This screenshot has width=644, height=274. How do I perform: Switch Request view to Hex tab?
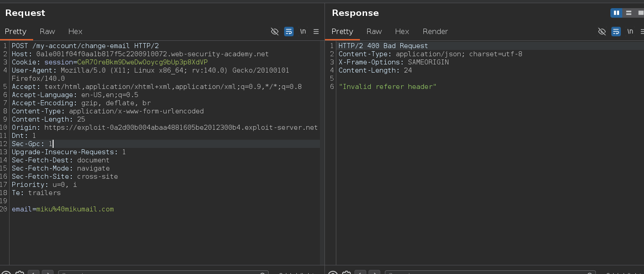coord(75,31)
